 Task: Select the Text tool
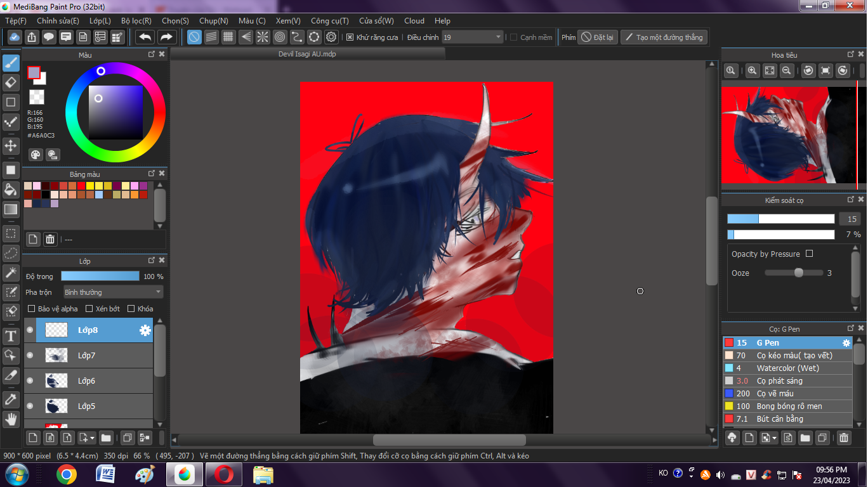(x=11, y=335)
